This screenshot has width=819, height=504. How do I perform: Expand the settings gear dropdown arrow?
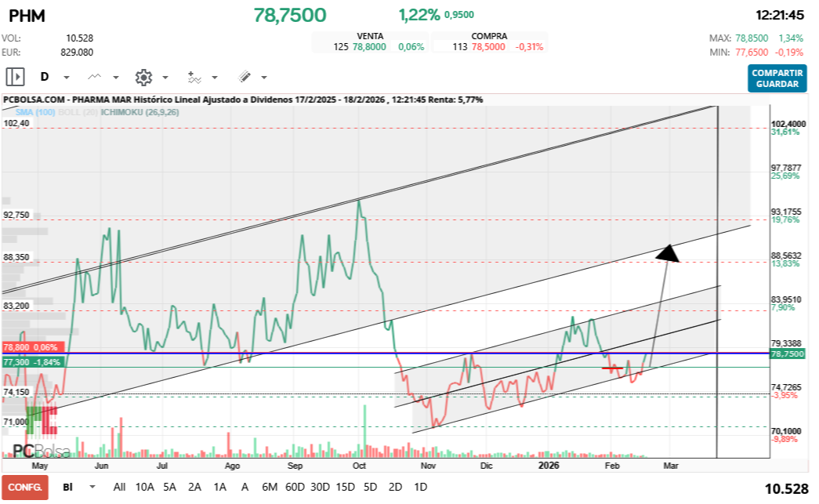pyautogui.click(x=165, y=78)
